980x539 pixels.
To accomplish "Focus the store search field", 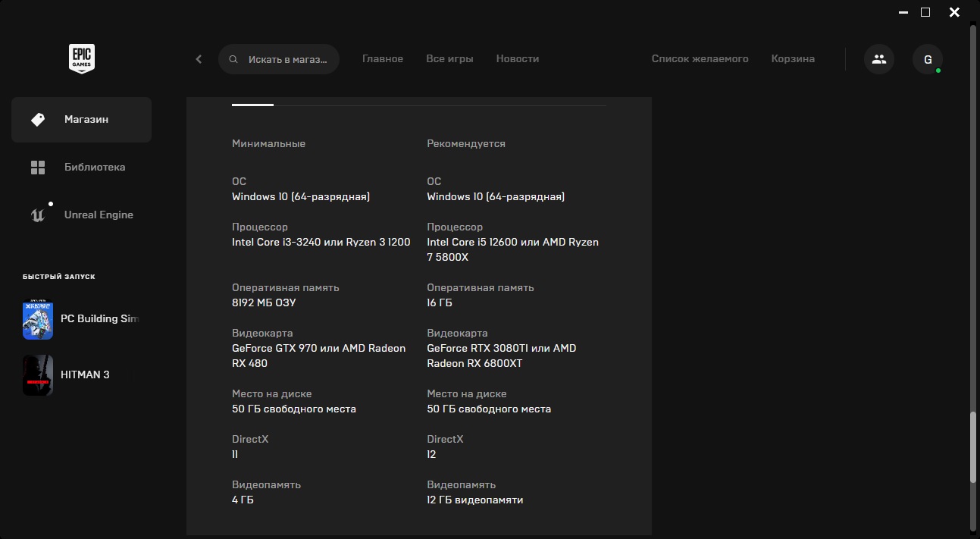I will (x=279, y=59).
